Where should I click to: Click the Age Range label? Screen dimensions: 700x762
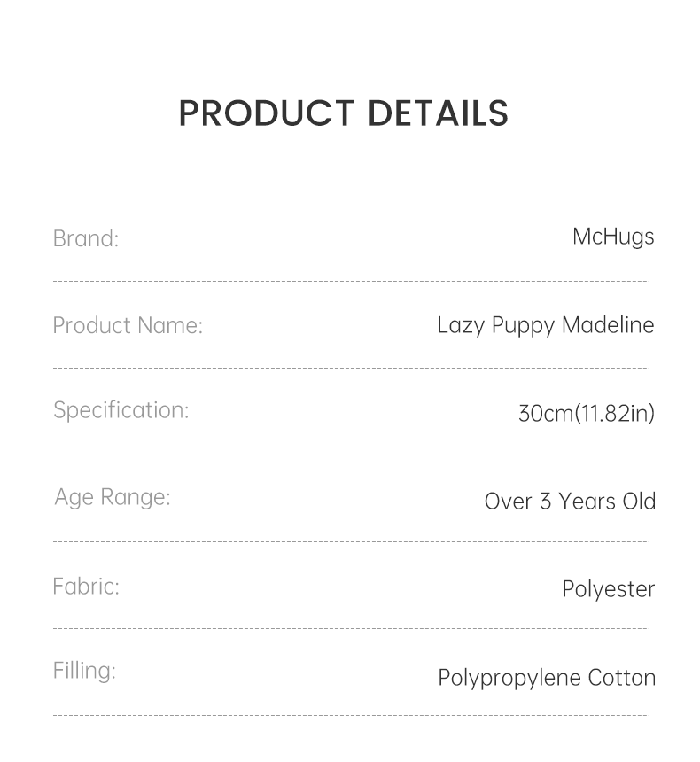[113, 497]
